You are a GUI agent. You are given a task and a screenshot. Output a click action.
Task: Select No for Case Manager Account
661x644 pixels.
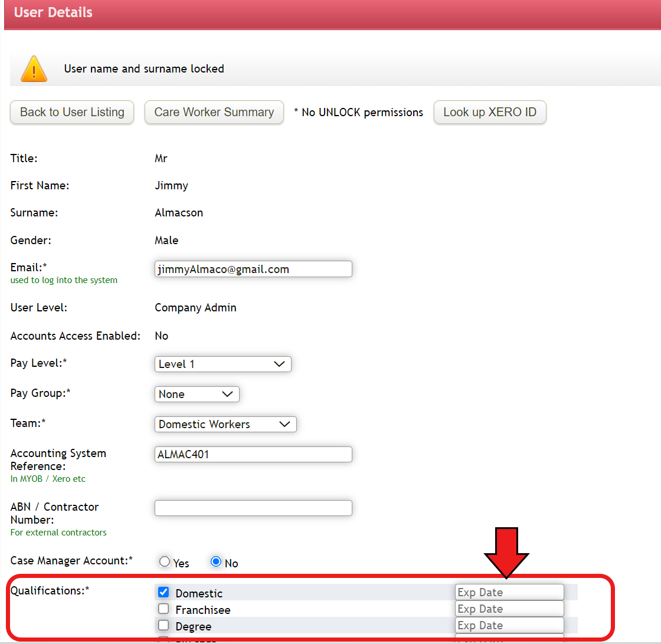click(x=216, y=562)
